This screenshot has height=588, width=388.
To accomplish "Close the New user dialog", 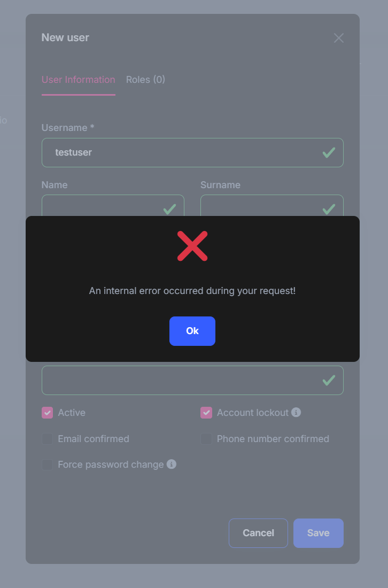I will tap(339, 38).
